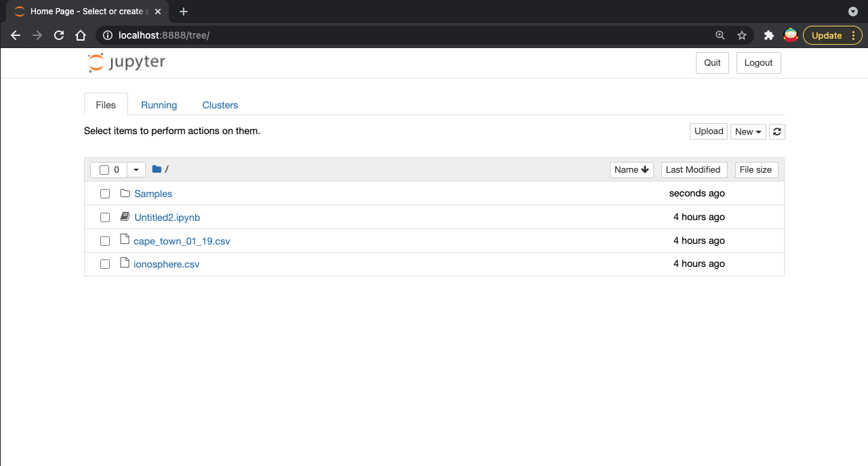Select cape_town_01_19.csv with its checkbox
The width and height of the screenshot is (868, 466).
tap(105, 241)
